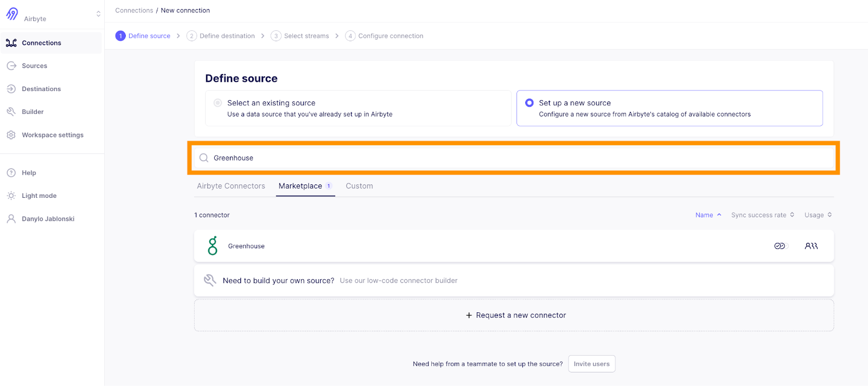868x386 pixels.
Task: Open Builder via the wrench icon
Action: click(x=11, y=112)
